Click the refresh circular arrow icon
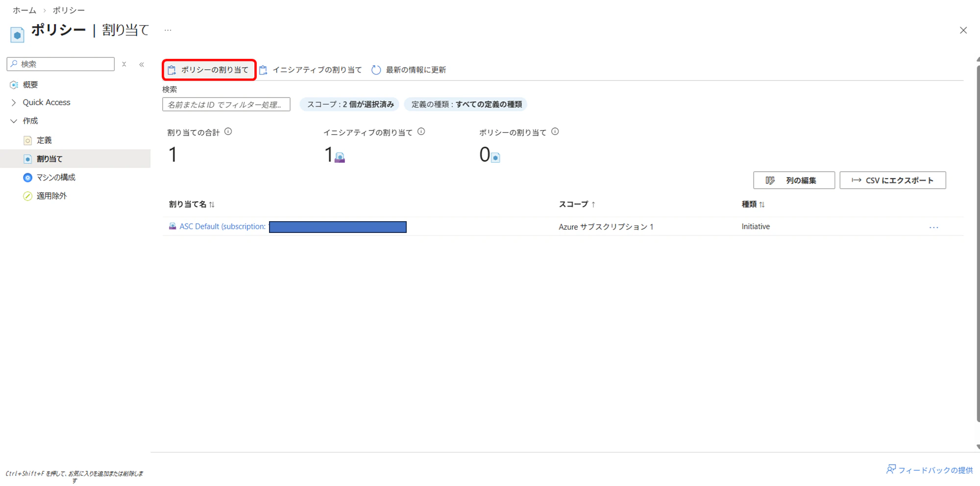Image resolution: width=980 pixels, height=486 pixels. pyautogui.click(x=376, y=70)
